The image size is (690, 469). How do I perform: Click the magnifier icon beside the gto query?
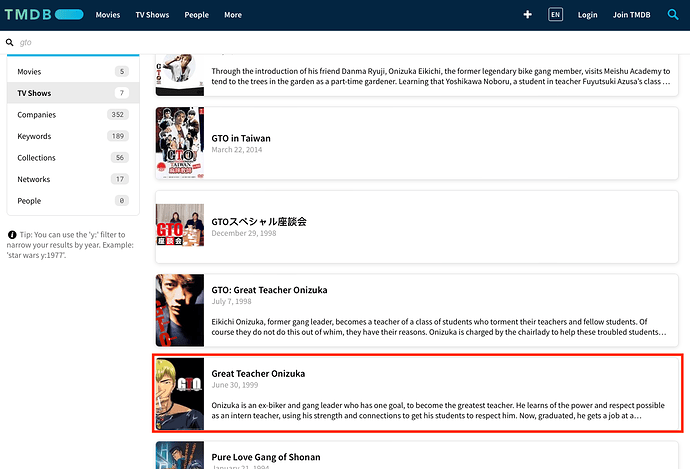point(9,42)
